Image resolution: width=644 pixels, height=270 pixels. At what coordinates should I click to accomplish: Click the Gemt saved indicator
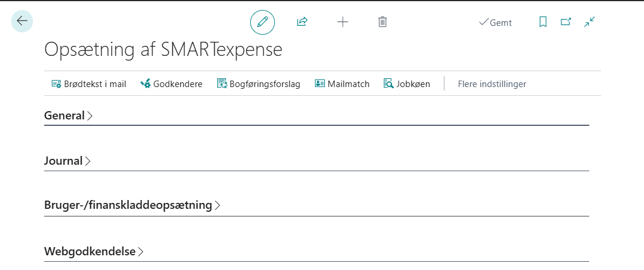click(x=495, y=22)
